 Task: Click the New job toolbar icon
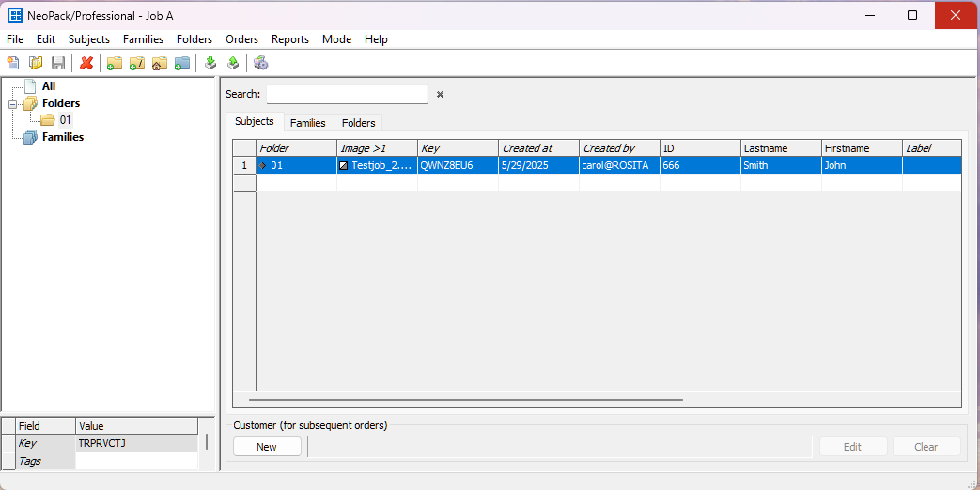[x=12, y=62]
